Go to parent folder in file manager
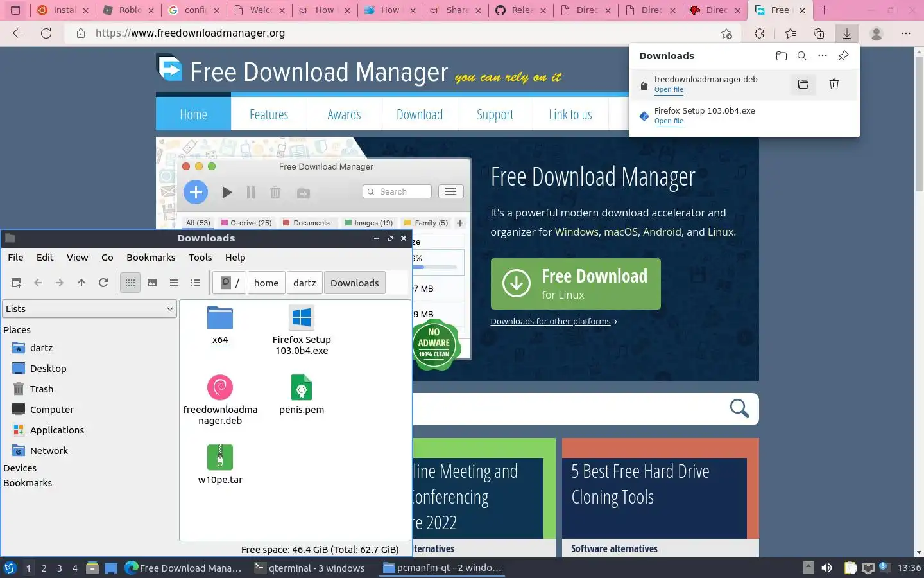This screenshot has height=578, width=924. tap(81, 283)
